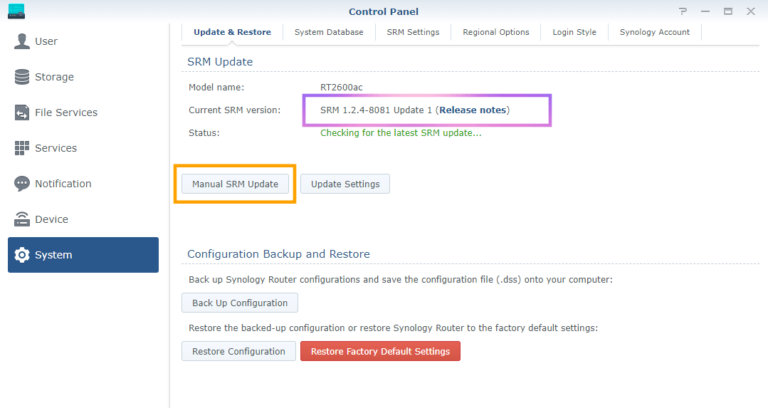
Task: Close the Control Panel window
Action: coord(750,11)
